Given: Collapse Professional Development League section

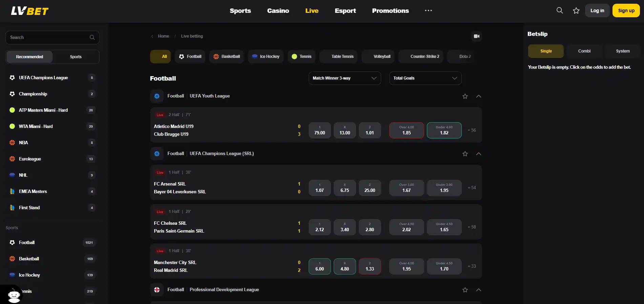Looking at the screenshot, I should point(478,290).
